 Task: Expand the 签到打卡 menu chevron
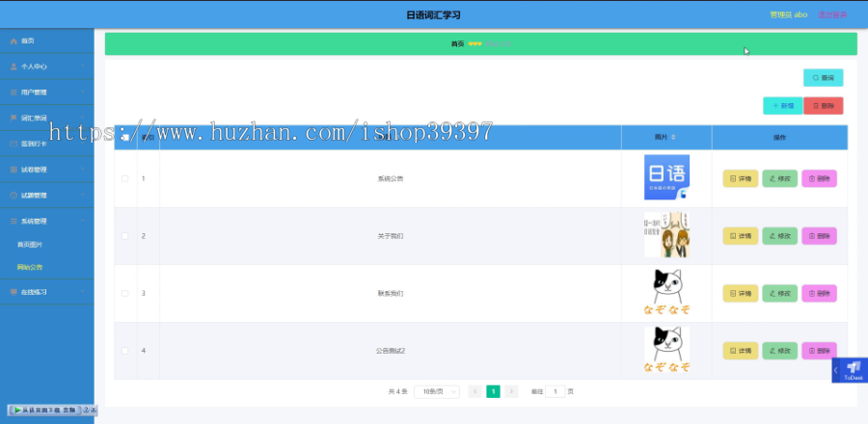pyautogui.click(x=82, y=144)
